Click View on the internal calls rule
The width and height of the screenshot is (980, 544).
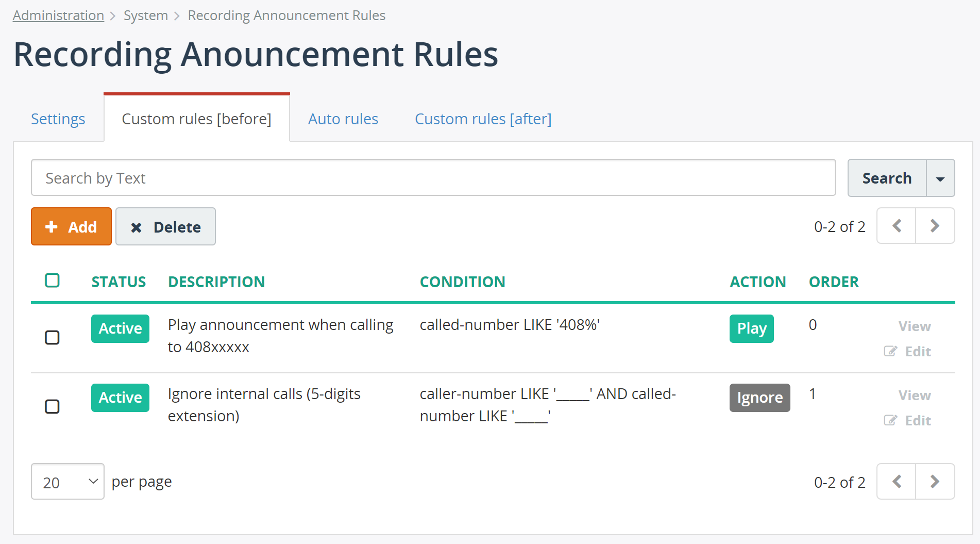click(x=915, y=395)
